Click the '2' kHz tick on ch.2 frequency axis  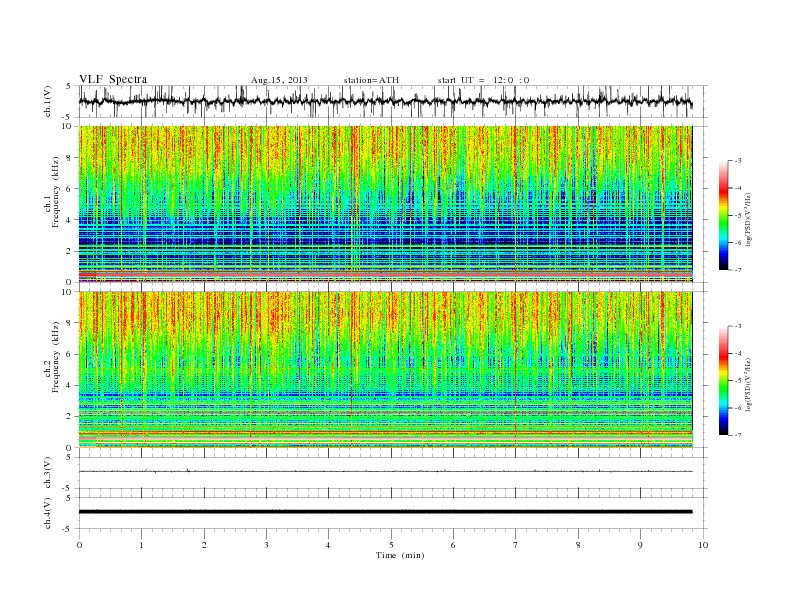tap(69, 417)
